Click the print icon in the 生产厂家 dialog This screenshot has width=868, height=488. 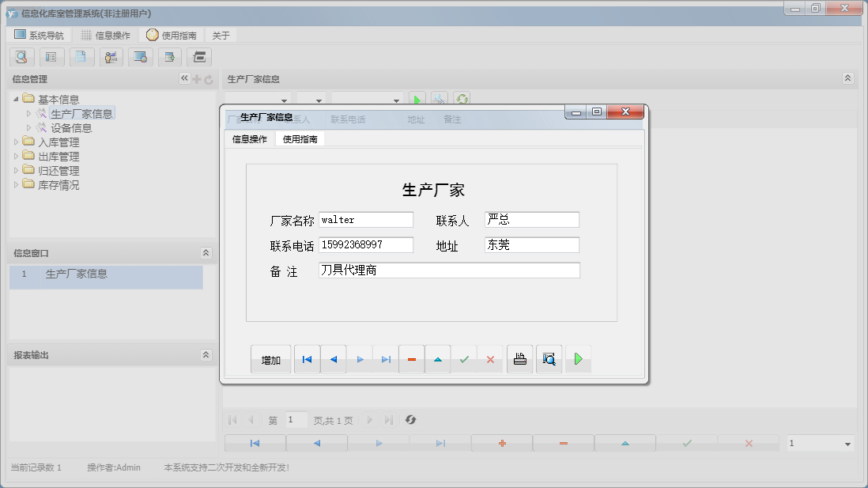[x=519, y=358]
